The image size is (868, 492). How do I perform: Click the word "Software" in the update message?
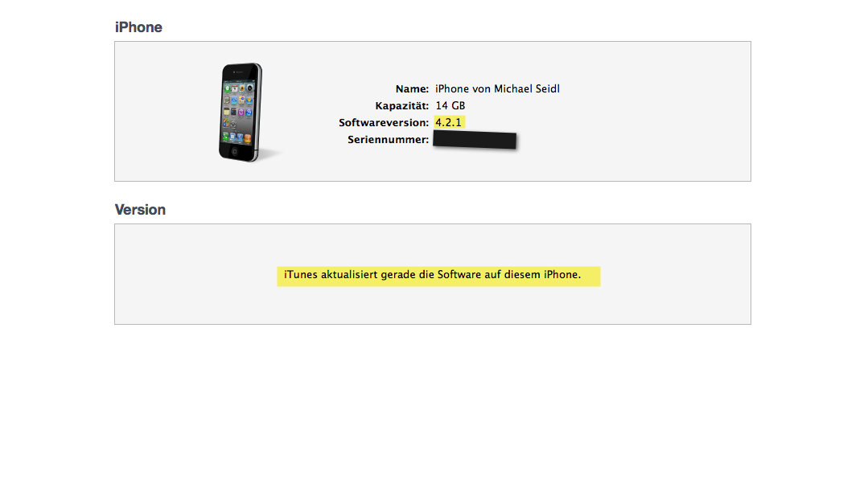pos(459,274)
